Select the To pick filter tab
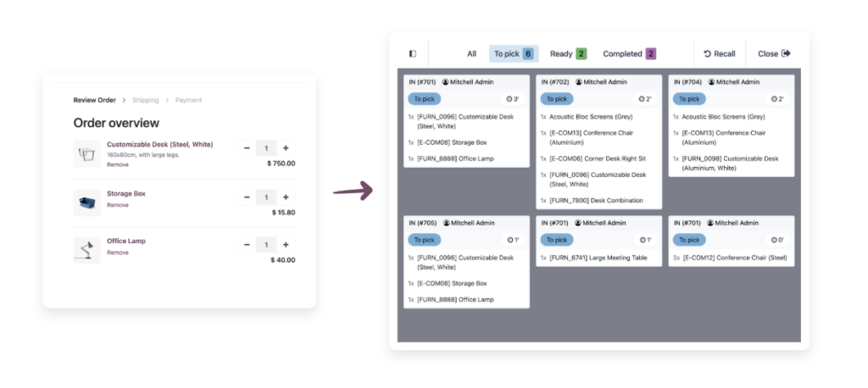Image resolution: width=868 pixels, height=388 pixels. pyautogui.click(x=514, y=53)
